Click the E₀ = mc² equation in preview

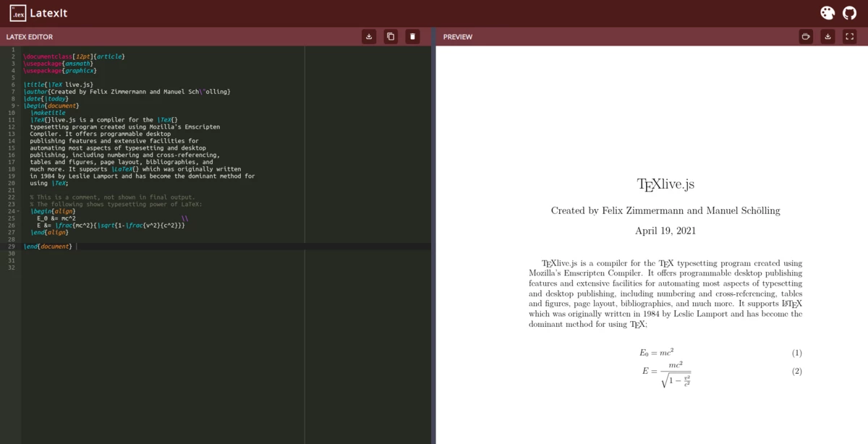point(657,353)
